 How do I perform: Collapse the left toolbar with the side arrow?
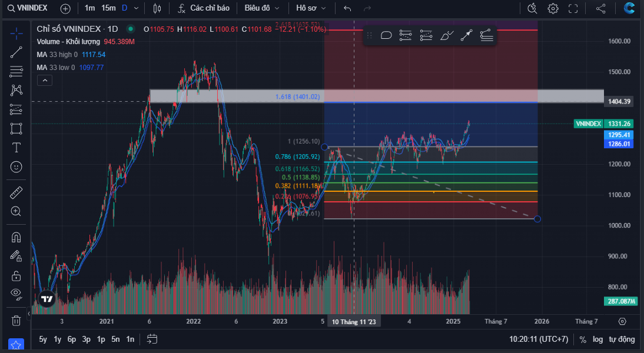click(x=29, y=314)
